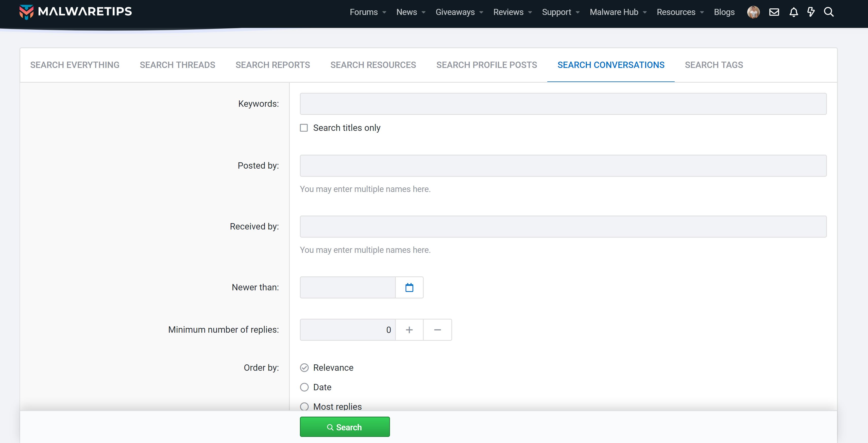Open the magnifier search icon in header

[x=829, y=12]
